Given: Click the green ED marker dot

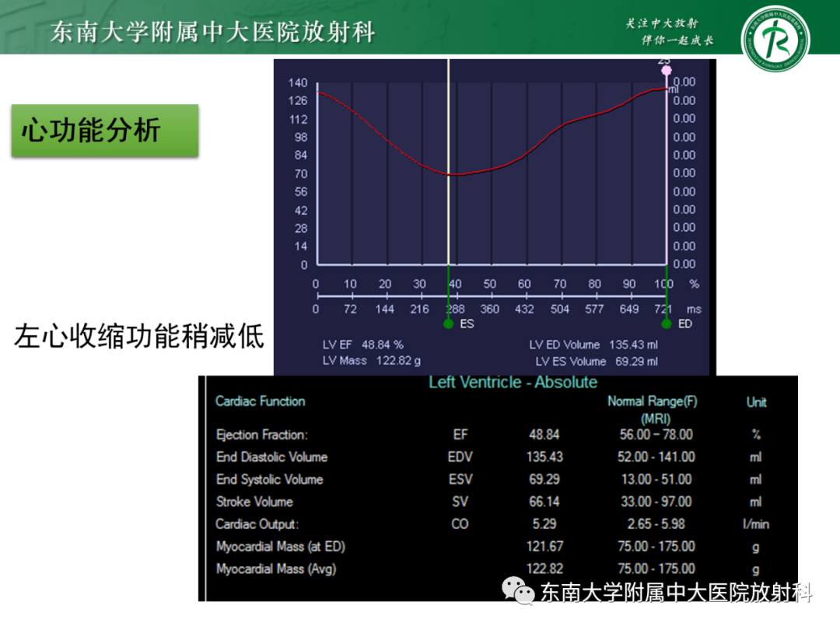Looking at the screenshot, I should (x=667, y=324).
